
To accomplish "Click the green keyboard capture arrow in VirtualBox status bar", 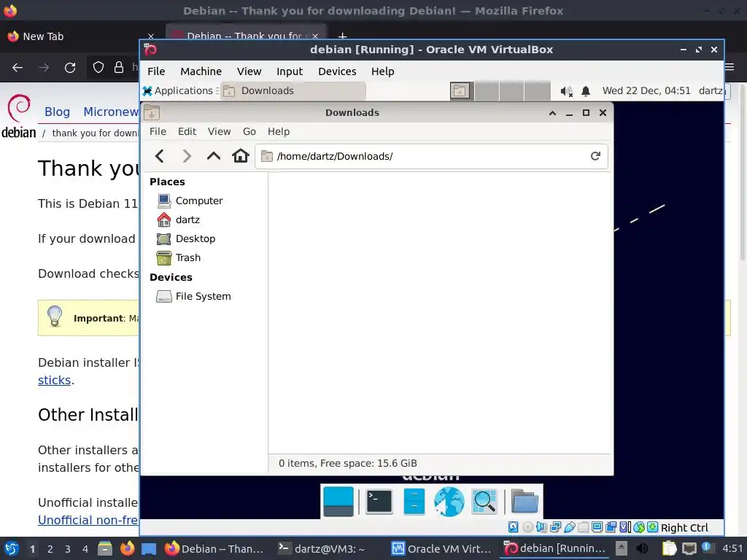I will coord(653,527).
